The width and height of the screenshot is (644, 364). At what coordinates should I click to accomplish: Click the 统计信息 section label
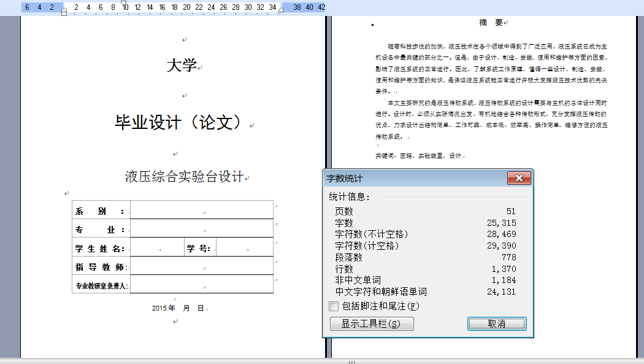click(x=349, y=197)
